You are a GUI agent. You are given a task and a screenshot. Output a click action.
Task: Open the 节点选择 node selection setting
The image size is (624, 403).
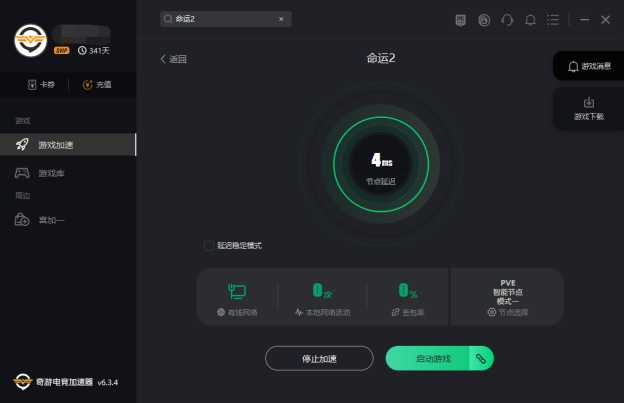pyautogui.click(x=508, y=312)
